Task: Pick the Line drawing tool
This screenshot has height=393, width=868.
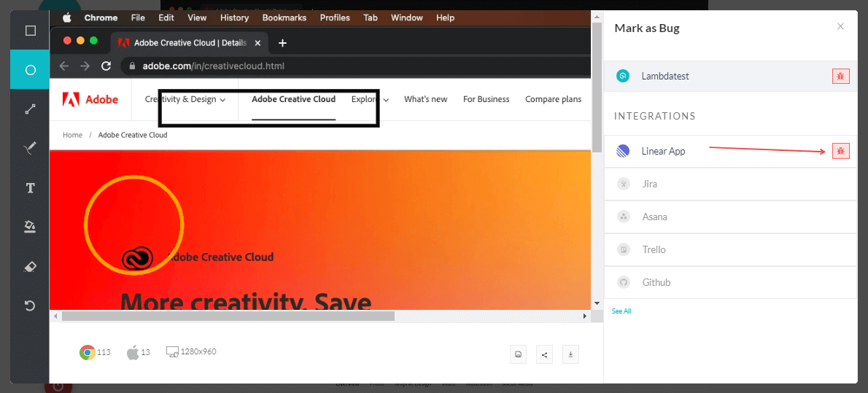Action: 30,109
